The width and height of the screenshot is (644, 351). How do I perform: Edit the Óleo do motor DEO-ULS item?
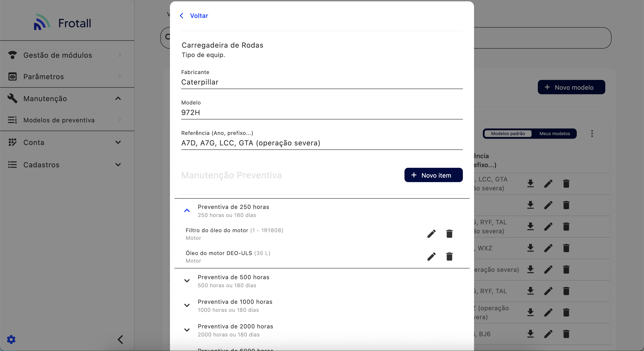point(431,256)
